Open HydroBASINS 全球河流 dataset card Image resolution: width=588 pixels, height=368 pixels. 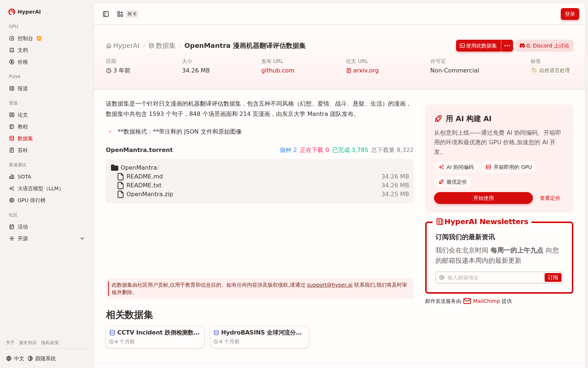(x=259, y=337)
